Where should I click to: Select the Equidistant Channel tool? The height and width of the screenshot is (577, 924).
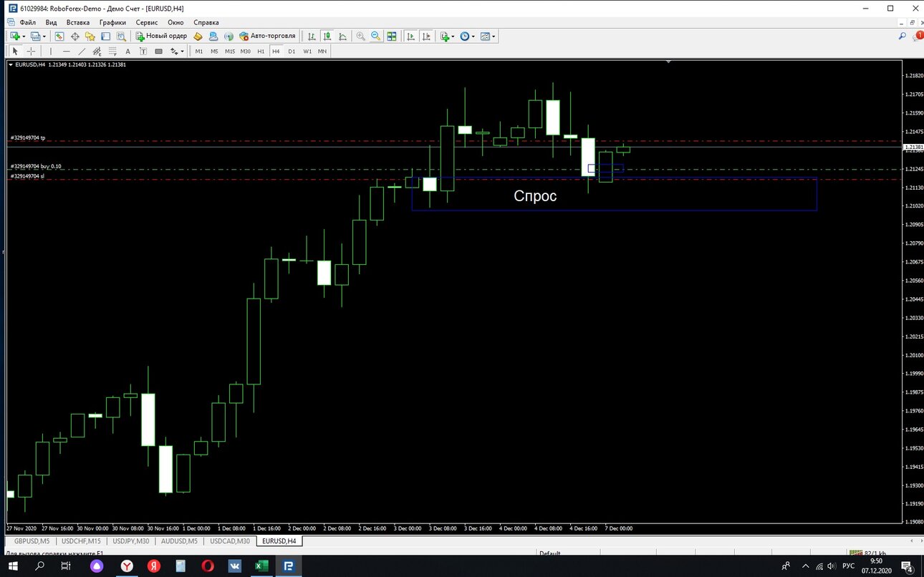click(x=97, y=51)
